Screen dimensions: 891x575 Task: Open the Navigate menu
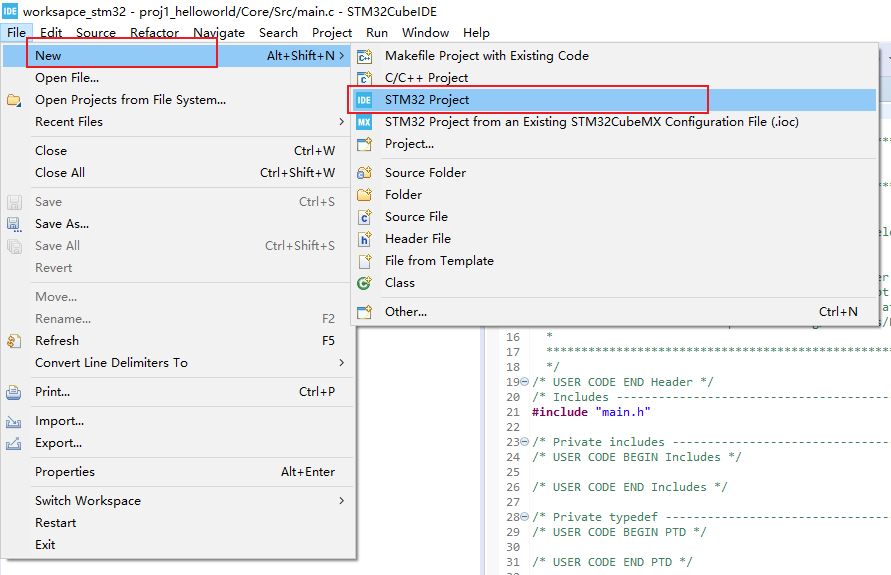219,33
